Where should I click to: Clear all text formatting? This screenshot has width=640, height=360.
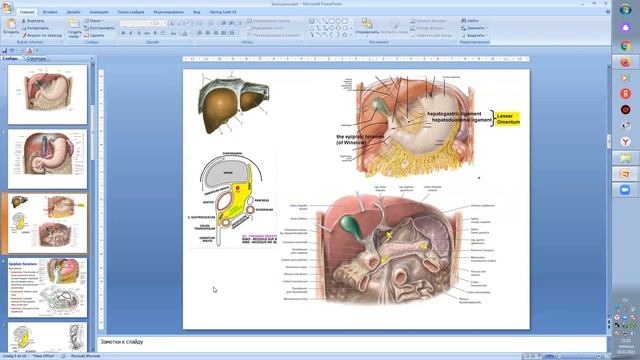click(x=189, y=24)
